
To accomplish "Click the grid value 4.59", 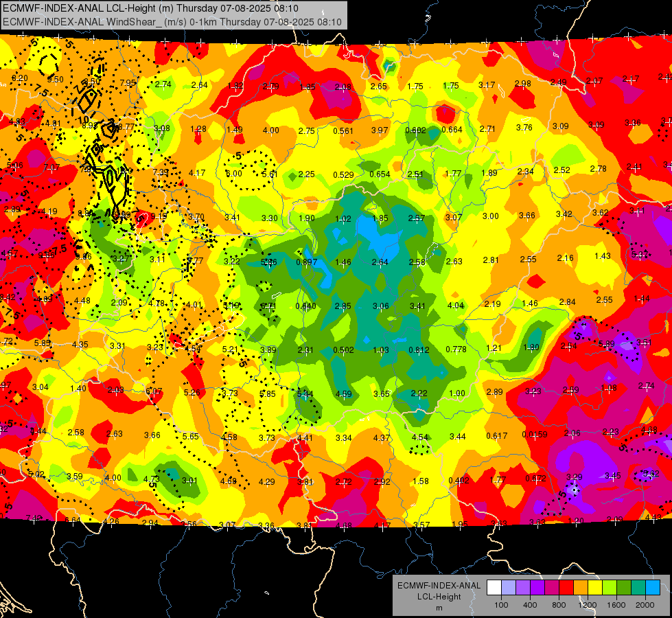I will pos(344,394).
